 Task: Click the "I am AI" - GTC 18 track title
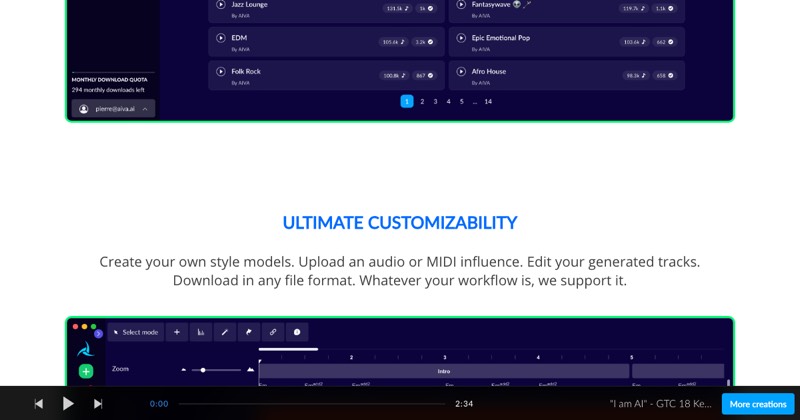tap(660, 404)
